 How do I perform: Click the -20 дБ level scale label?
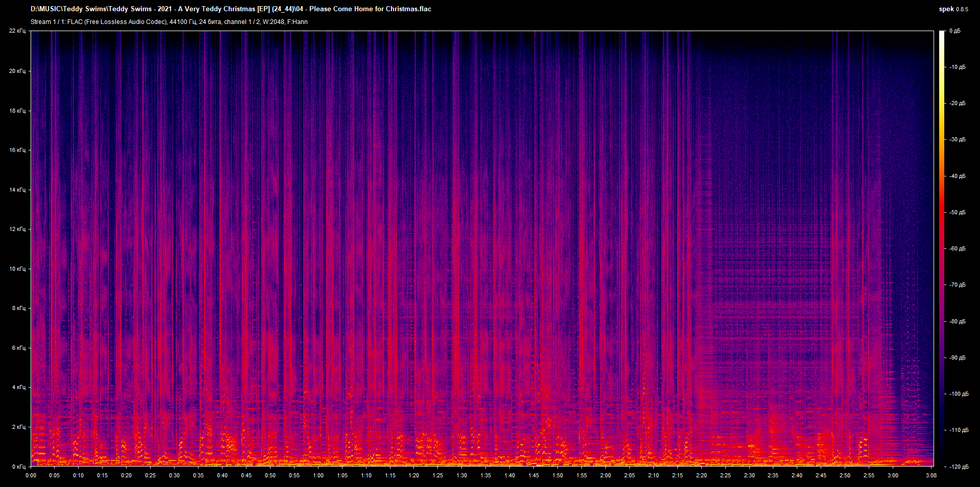pyautogui.click(x=957, y=104)
